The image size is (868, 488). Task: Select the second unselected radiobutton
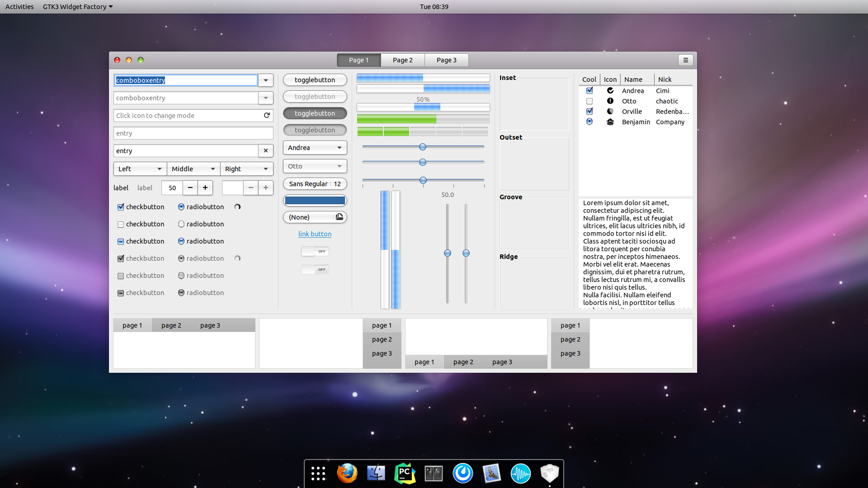click(x=181, y=224)
